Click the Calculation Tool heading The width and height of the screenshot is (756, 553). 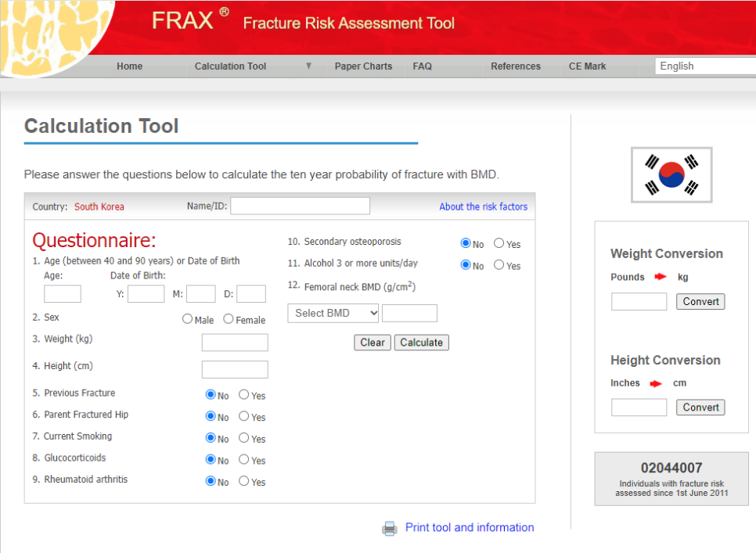(101, 126)
